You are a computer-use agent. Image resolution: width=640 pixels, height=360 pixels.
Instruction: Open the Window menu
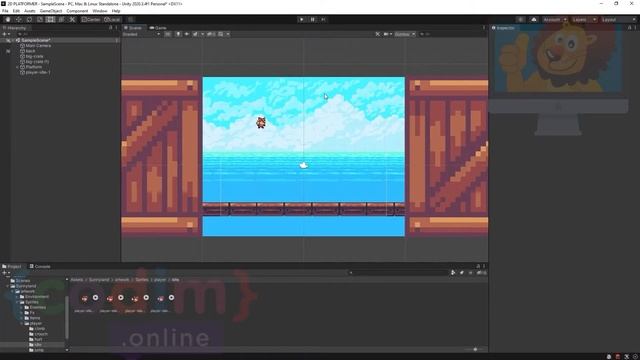click(100, 11)
